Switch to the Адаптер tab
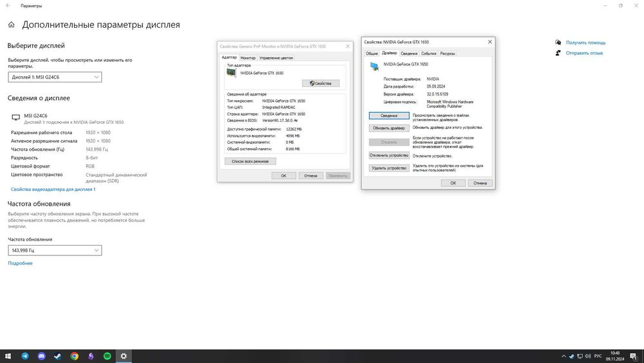The height and width of the screenshot is (363, 644). [x=229, y=57]
